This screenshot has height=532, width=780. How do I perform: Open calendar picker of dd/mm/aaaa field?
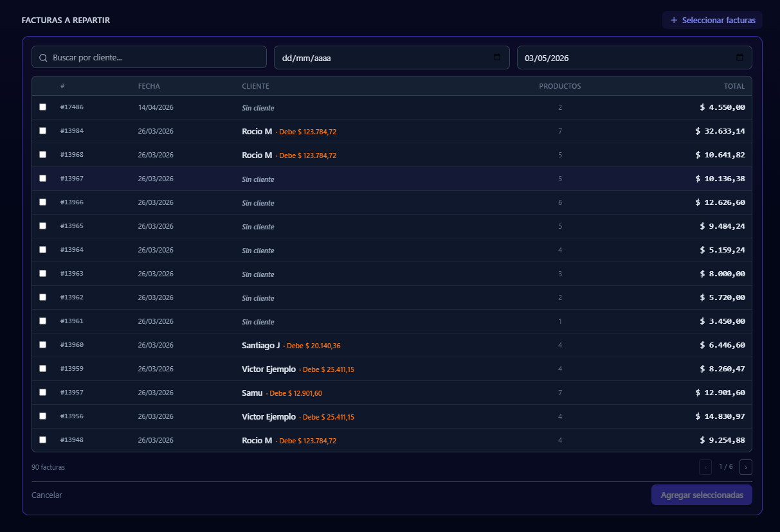[x=497, y=57]
